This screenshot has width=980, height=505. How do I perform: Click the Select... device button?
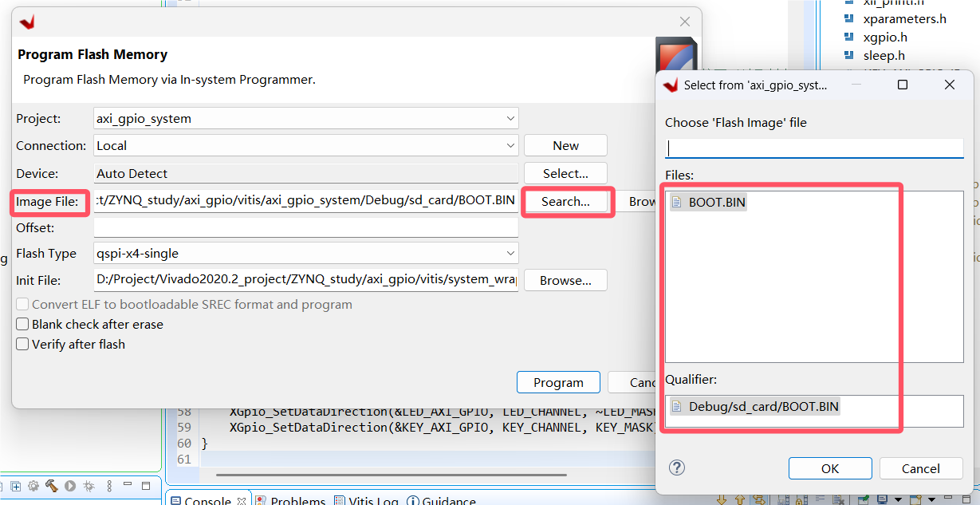[x=565, y=173]
